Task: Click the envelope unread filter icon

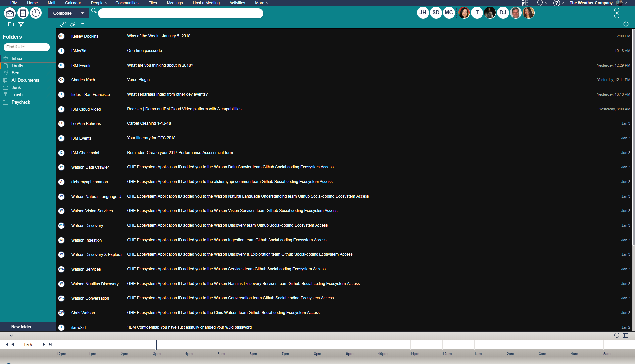Action: click(x=83, y=24)
